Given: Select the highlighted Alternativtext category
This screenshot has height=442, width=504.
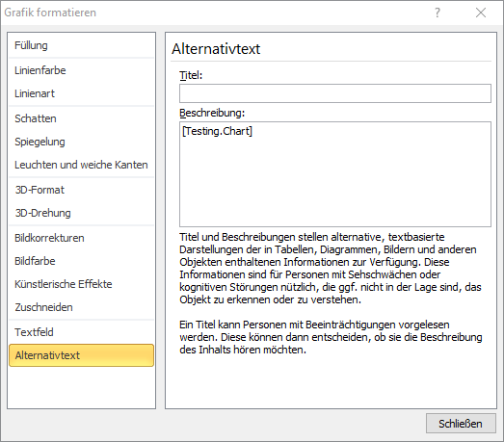Looking at the screenshot, I should (81, 355).
